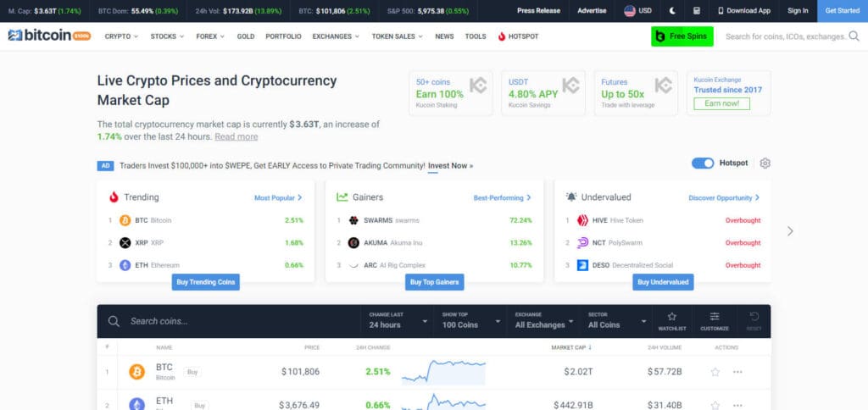Viewport: 868px width, 410px height.
Task: Click the Undervalued bell icon
Action: pyautogui.click(x=571, y=197)
